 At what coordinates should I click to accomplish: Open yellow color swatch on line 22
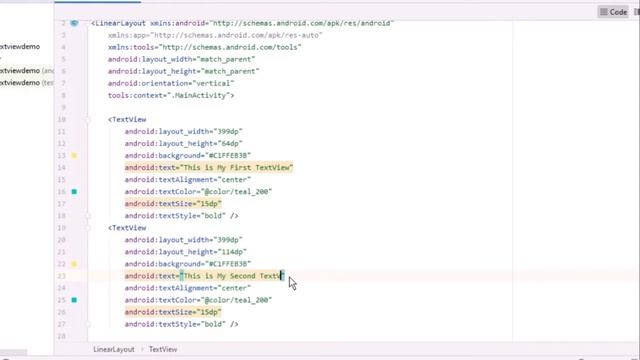tap(74, 264)
